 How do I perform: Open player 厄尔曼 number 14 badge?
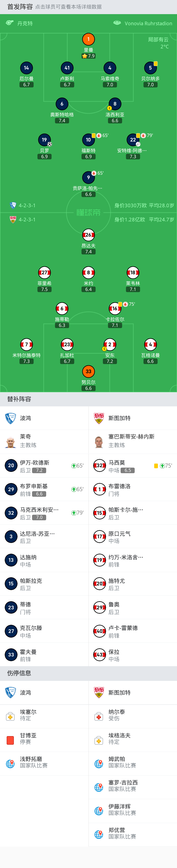tap(26, 68)
